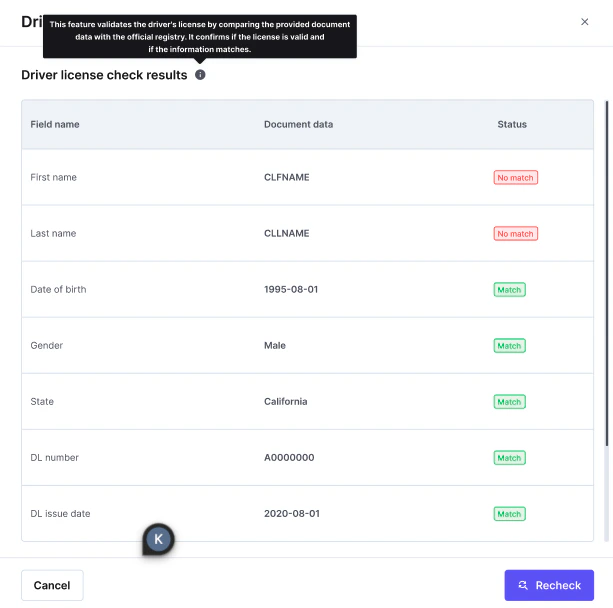Click the Status column header
The width and height of the screenshot is (613, 608).
click(512, 124)
